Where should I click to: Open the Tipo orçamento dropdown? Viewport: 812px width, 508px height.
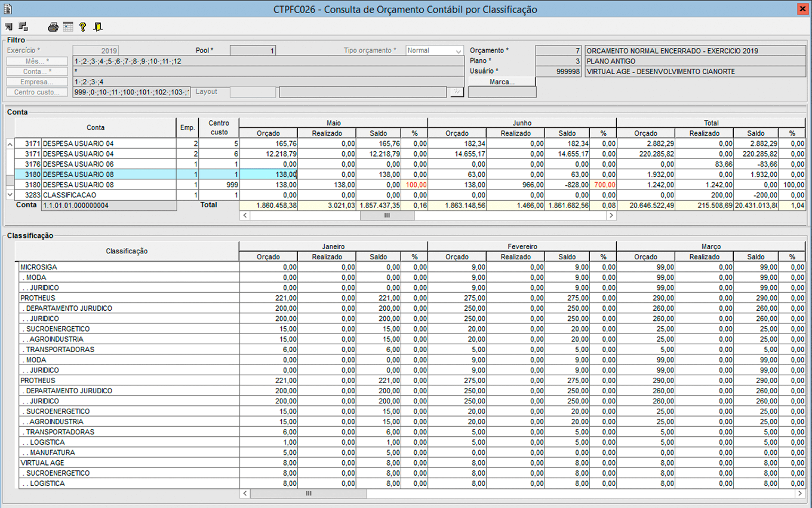click(x=458, y=51)
